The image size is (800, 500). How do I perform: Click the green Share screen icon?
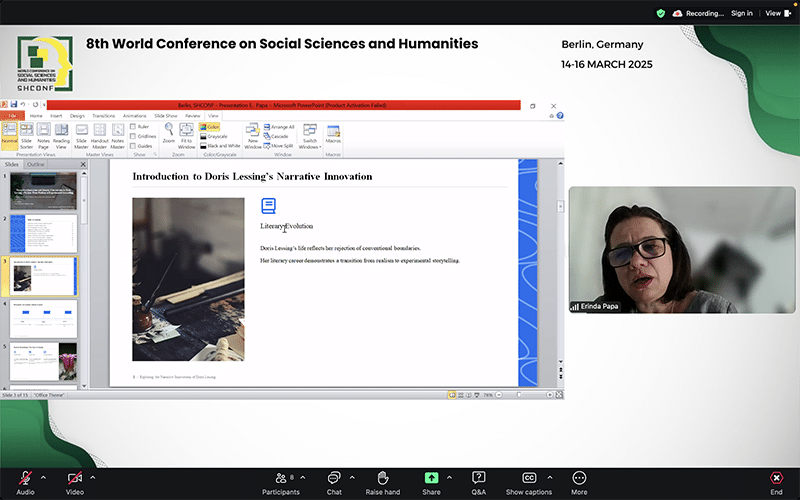(x=431, y=478)
